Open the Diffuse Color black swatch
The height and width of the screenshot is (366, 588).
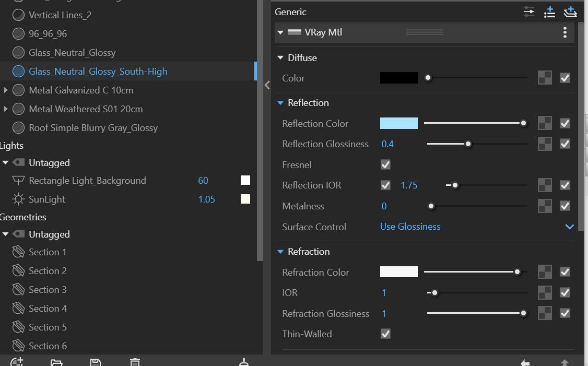tap(398, 78)
